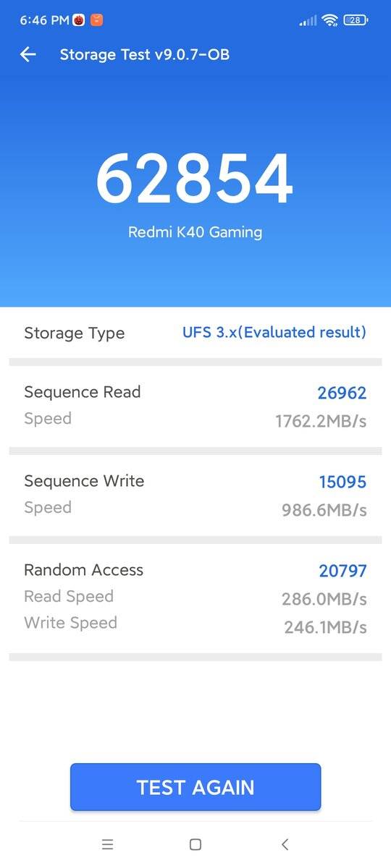The height and width of the screenshot is (868, 391).
Task: Tap the red notification icon in status bar
Action: [79, 20]
